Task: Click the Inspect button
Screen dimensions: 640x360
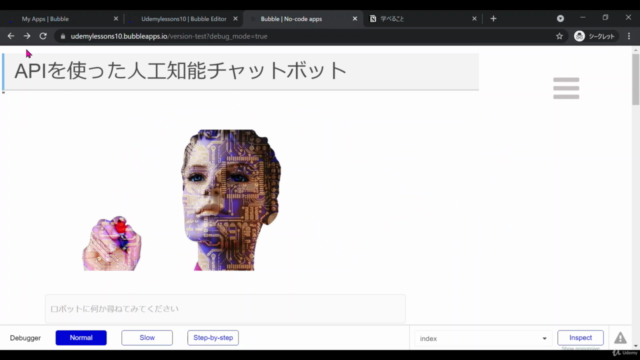Action: point(580,338)
